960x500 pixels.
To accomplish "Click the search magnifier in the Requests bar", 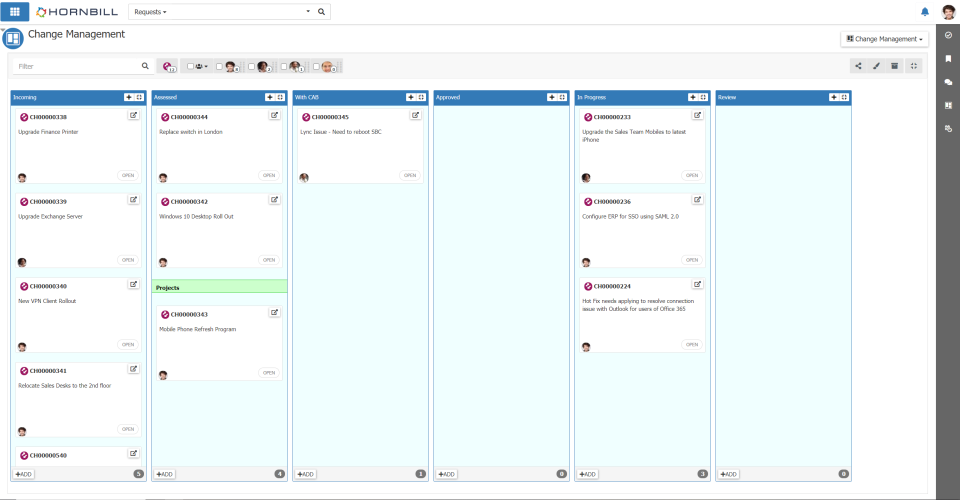I will point(321,12).
